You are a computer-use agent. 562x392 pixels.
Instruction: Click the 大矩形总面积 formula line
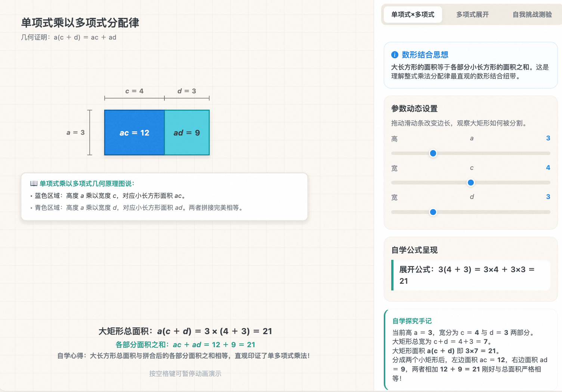(x=185, y=331)
